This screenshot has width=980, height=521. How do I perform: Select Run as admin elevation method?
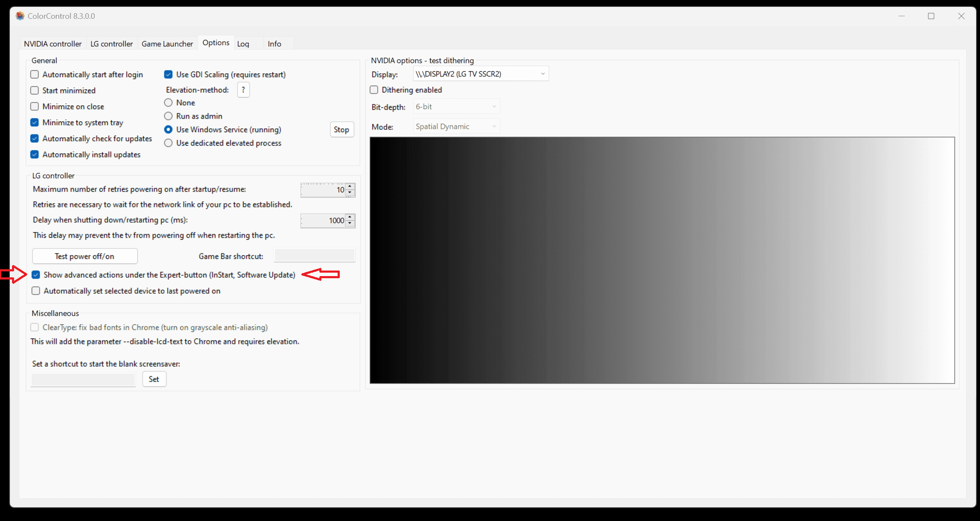click(170, 116)
